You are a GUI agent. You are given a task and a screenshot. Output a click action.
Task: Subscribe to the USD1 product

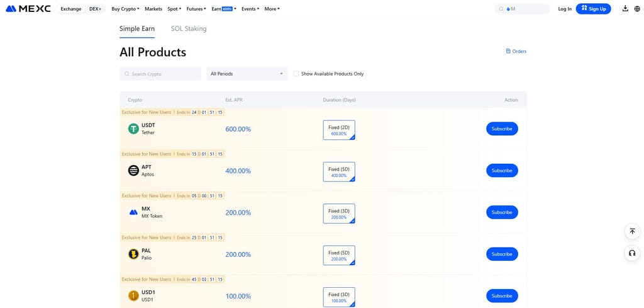(x=502, y=295)
